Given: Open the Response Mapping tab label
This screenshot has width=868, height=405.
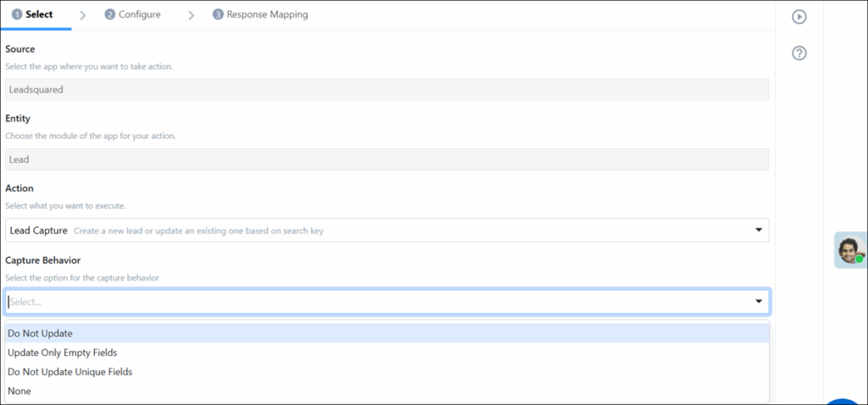Looking at the screenshot, I should point(267,14).
